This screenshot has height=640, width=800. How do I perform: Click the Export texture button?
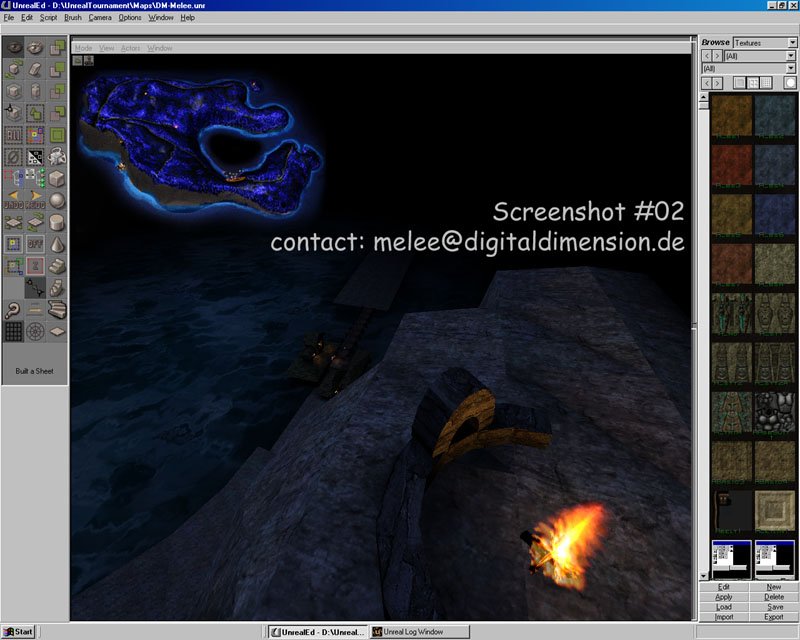[x=773, y=617]
